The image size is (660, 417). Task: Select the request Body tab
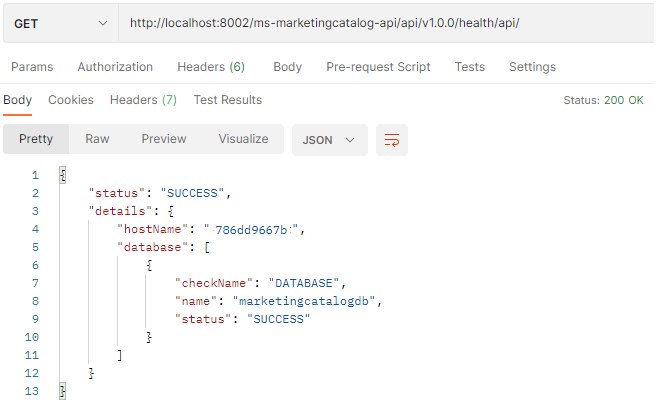(x=287, y=67)
